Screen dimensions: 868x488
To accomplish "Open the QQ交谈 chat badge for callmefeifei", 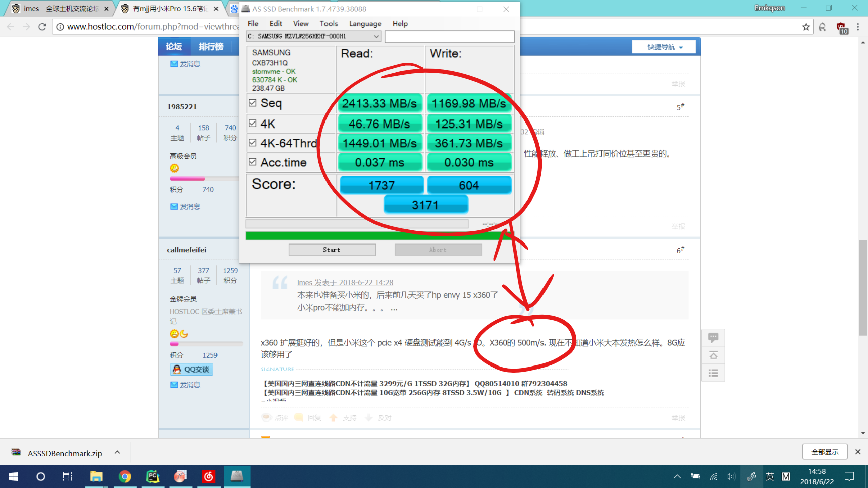I will (191, 370).
